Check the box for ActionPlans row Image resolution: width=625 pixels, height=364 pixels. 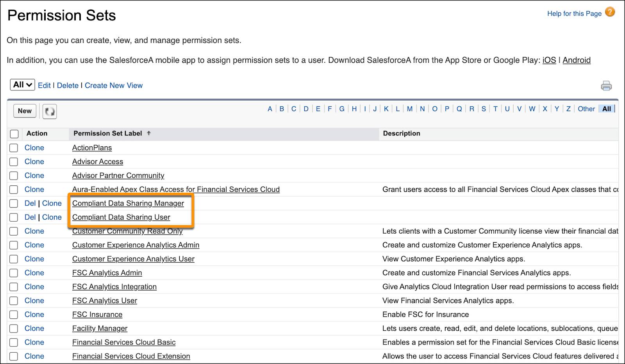point(14,148)
